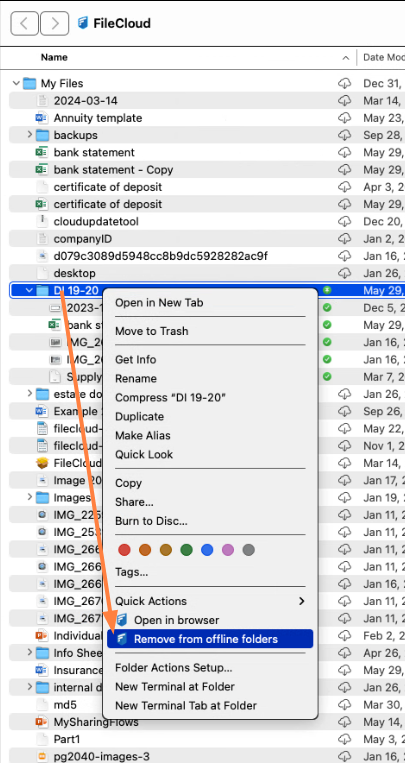Viewport: 405px width, 763px height.
Task: Click cloud download icon for backups folder
Action: pos(344,135)
